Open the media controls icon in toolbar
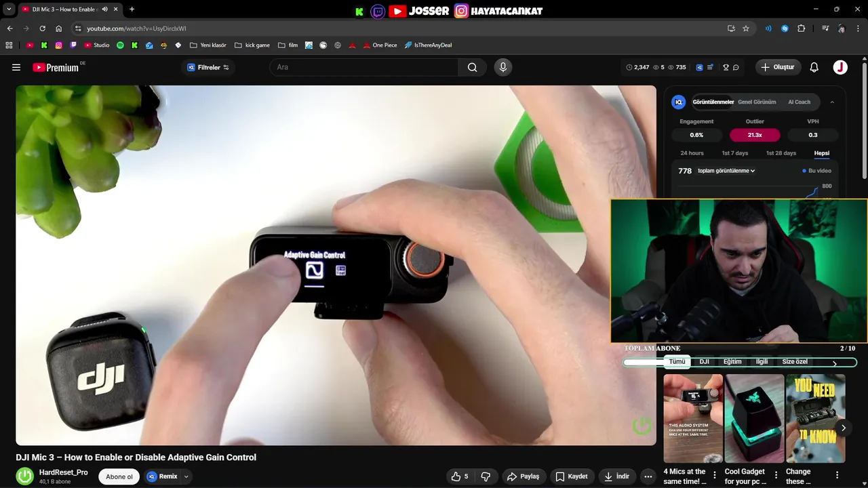Screen dimensions: 868x488 [825, 28]
